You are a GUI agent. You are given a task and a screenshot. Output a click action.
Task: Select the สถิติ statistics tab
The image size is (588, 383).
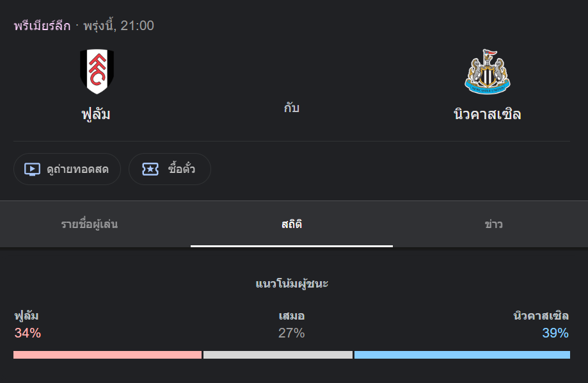pos(292,224)
